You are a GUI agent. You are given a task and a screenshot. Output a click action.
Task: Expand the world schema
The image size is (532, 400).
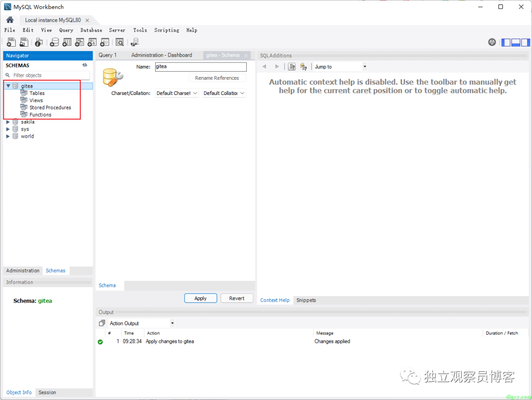pos(8,136)
